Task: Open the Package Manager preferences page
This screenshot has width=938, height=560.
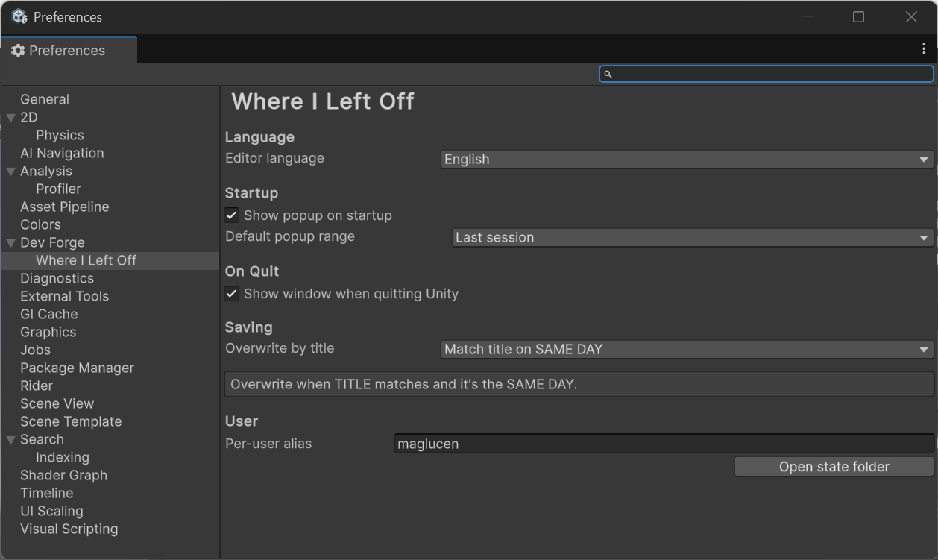Action: click(x=77, y=368)
